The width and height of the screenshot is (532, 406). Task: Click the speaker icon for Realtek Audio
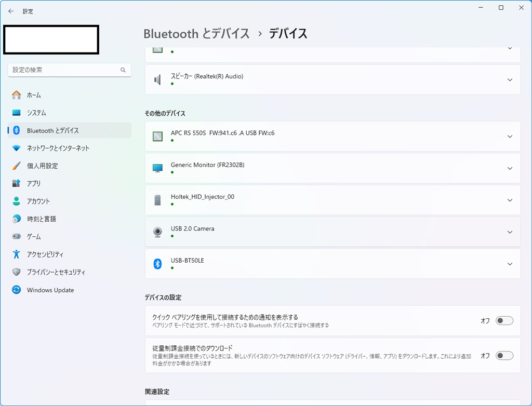[157, 80]
